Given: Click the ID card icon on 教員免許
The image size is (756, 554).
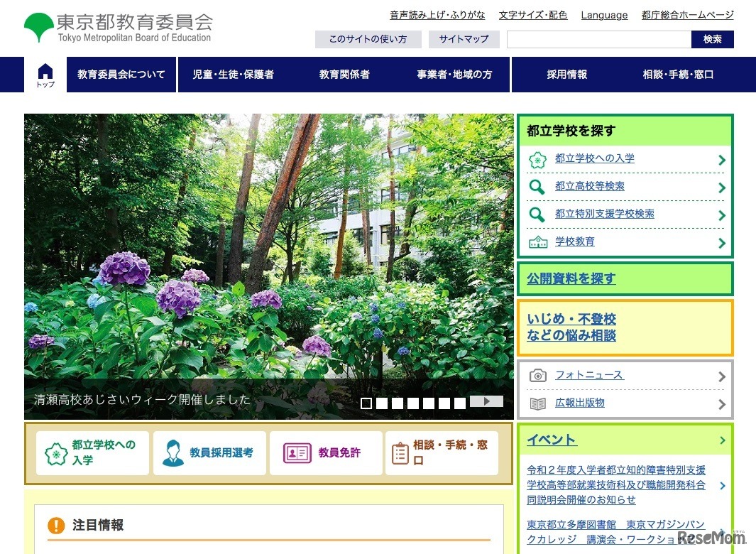Looking at the screenshot, I should (x=297, y=453).
